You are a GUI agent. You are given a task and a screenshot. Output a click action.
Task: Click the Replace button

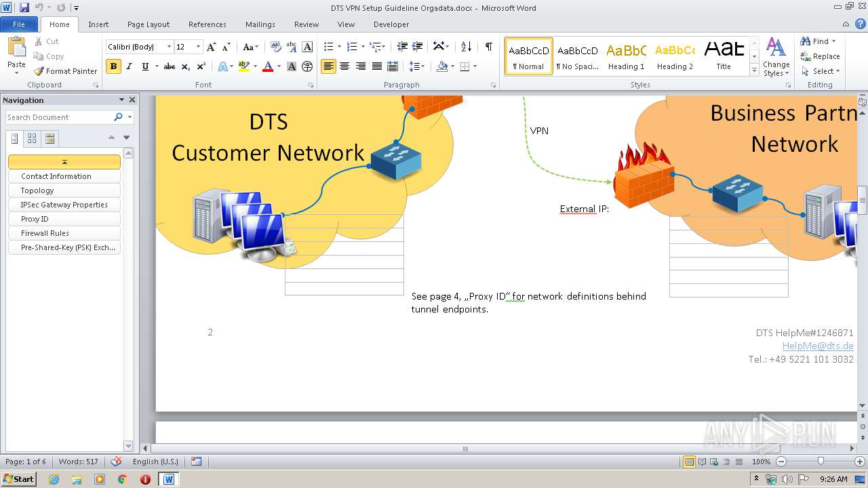tap(821, 56)
